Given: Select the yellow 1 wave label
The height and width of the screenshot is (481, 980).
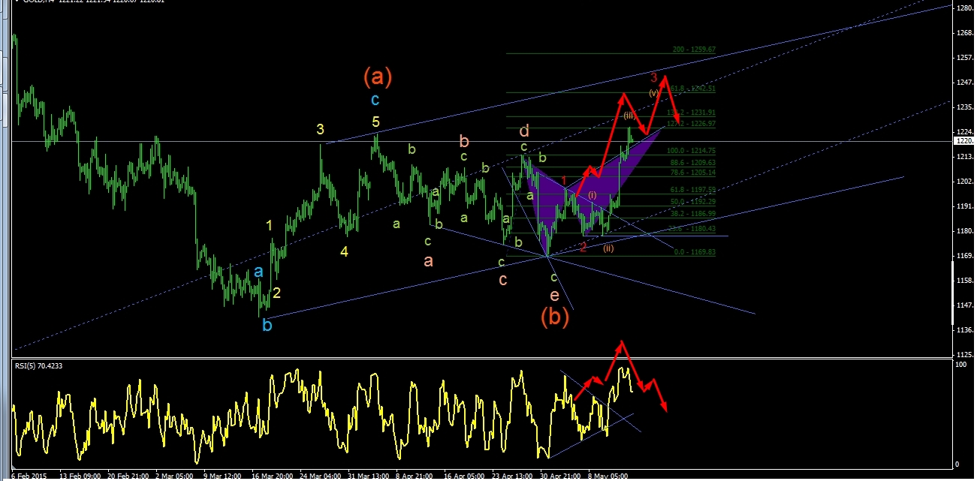Looking at the screenshot, I should (x=270, y=225).
